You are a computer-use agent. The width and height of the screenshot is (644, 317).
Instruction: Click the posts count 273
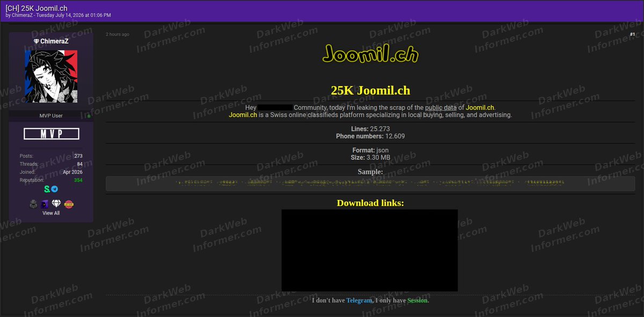coord(78,156)
